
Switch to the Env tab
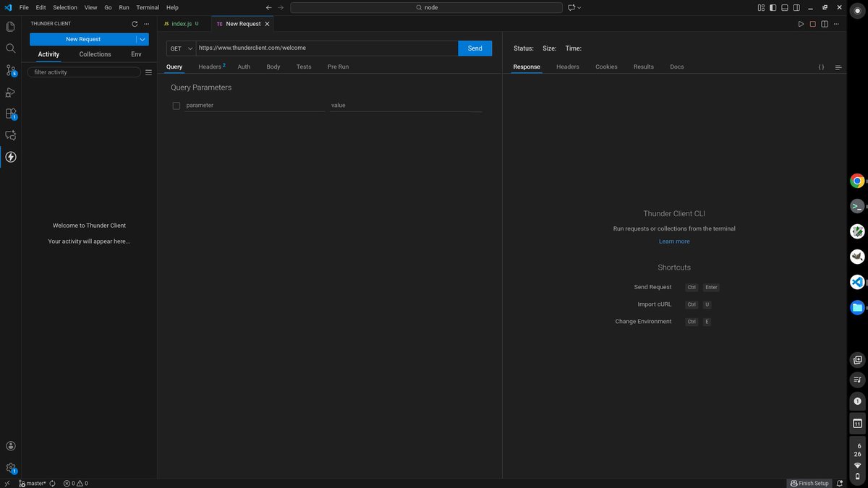pos(136,54)
